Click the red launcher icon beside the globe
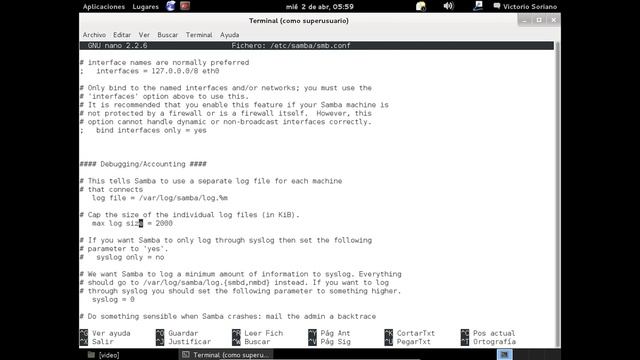This screenshot has height=360, width=640. pyautogui.click(x=185, y=6)
